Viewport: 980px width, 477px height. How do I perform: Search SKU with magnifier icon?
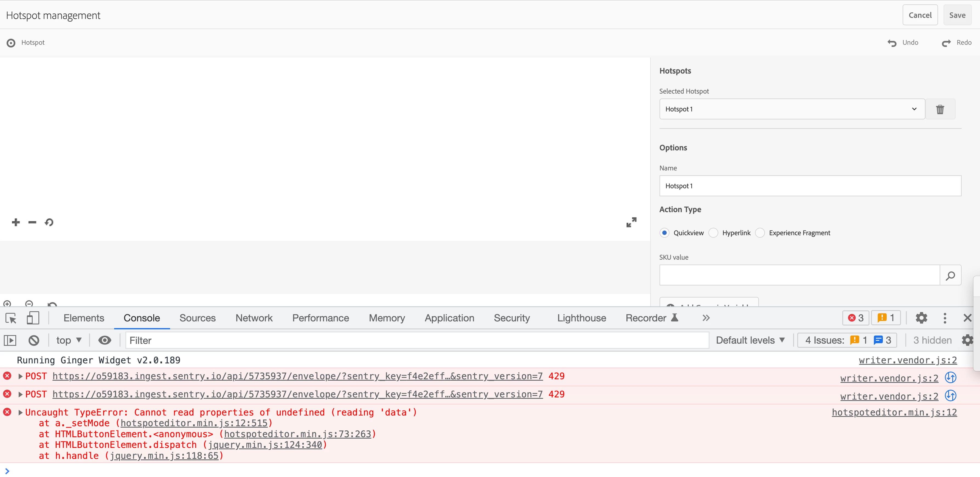[x=950, y=275]
